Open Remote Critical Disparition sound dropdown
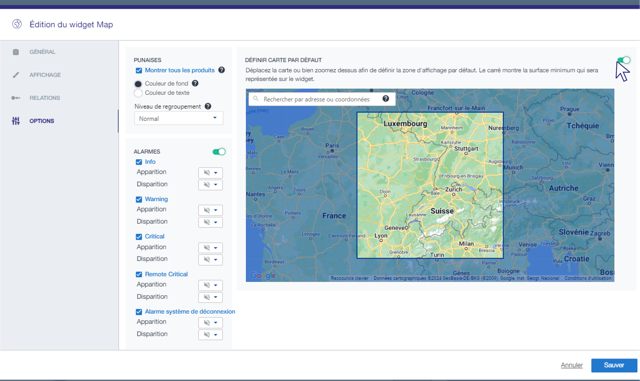 point(210,297)
